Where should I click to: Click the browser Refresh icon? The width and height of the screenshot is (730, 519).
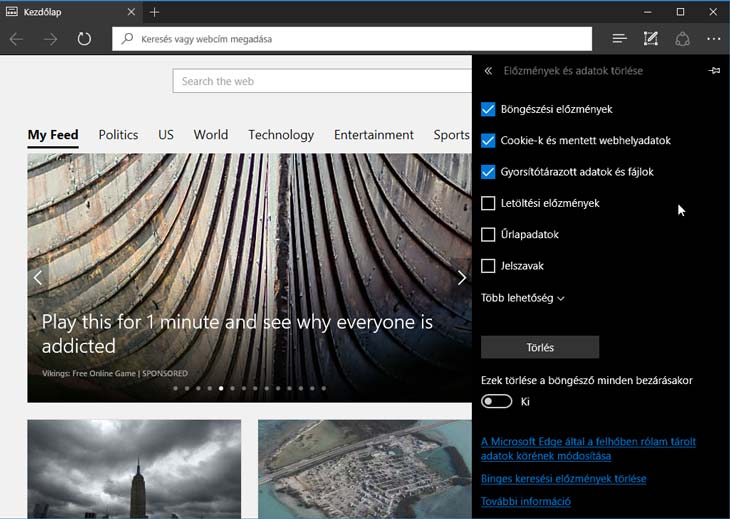[x=84, y=39]
